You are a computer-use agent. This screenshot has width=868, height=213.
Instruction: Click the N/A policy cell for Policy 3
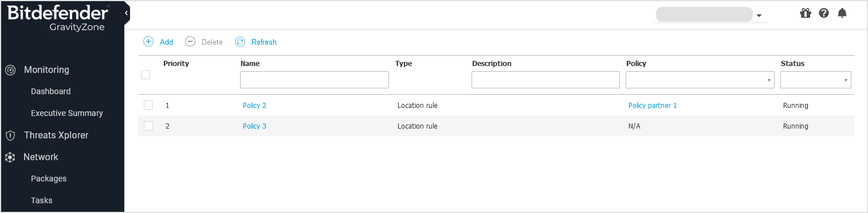click(x=634, y=126)
